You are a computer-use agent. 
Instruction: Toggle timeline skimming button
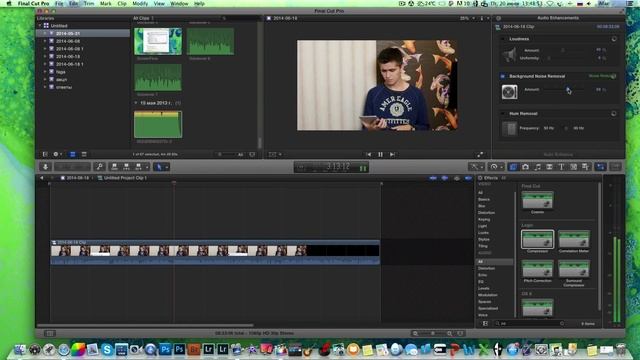[x=433, y=178]
